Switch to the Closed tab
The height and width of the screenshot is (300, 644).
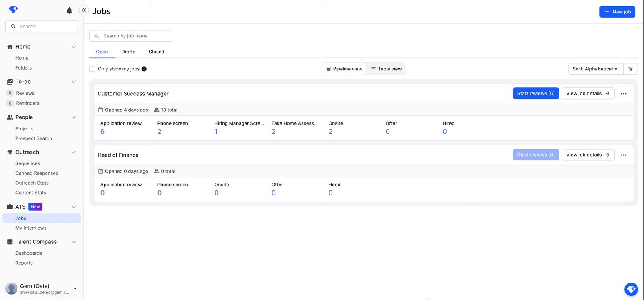(156, 52)
